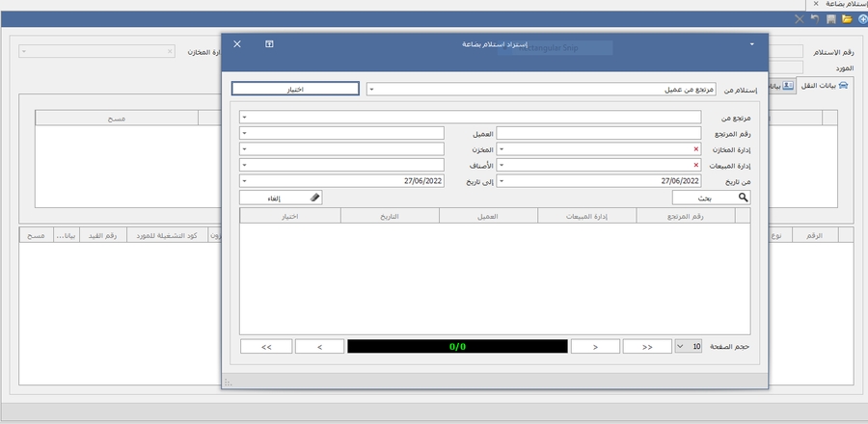Image resolution: width=868 pixels, height=424 pixels.
Task: Expand the مرتجع من dropdown
Action: 244,118
